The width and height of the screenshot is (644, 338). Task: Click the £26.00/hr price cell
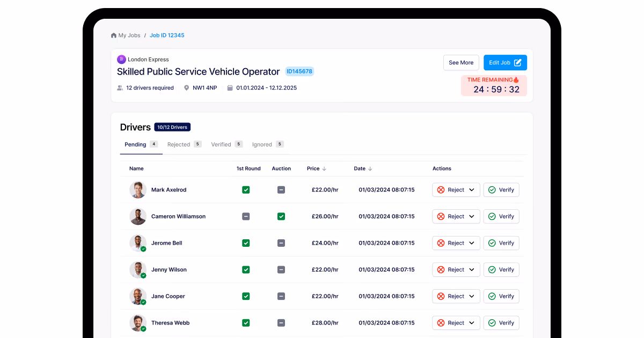(x=325, y=217)
